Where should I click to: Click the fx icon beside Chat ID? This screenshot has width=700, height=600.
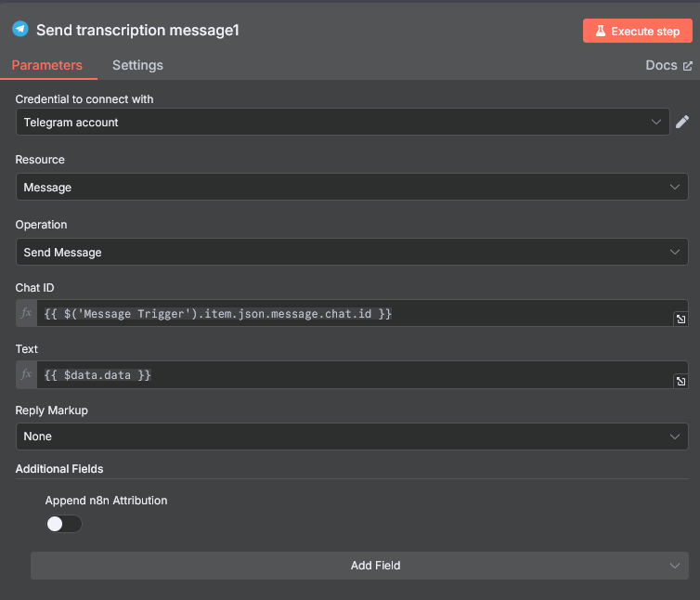(x=26, y=313)
